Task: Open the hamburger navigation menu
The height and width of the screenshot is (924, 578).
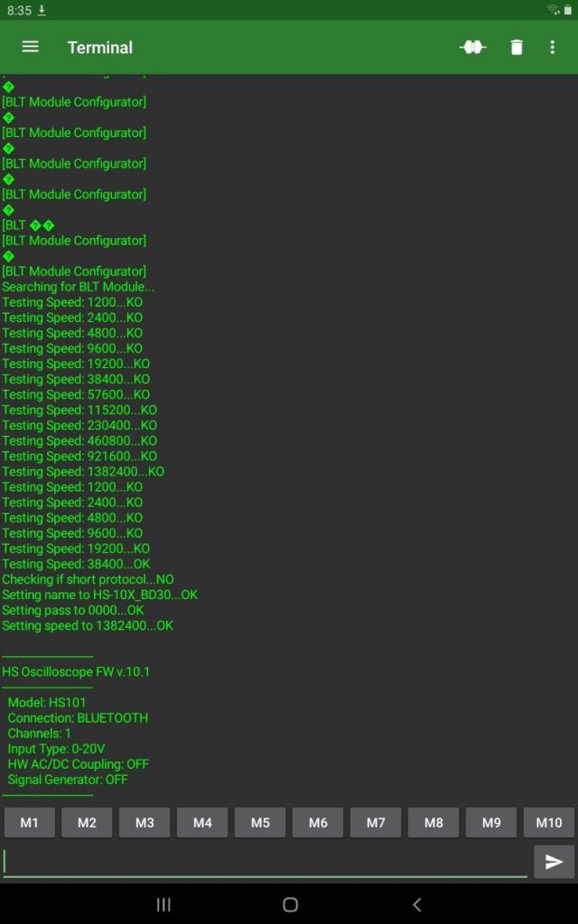Action: [30, 47]
